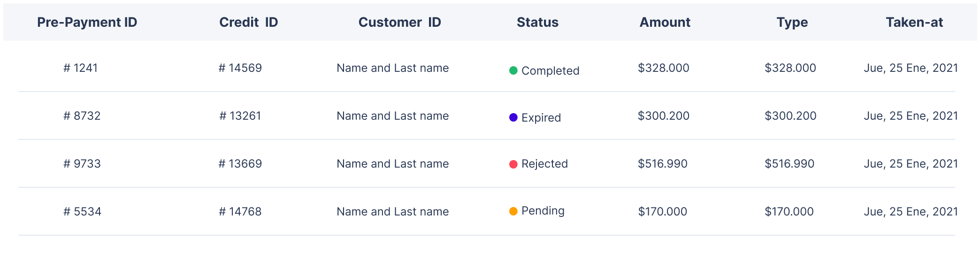Open pre-payment # 5534
The image size is (980, 261).
click(x=83, y=212)
